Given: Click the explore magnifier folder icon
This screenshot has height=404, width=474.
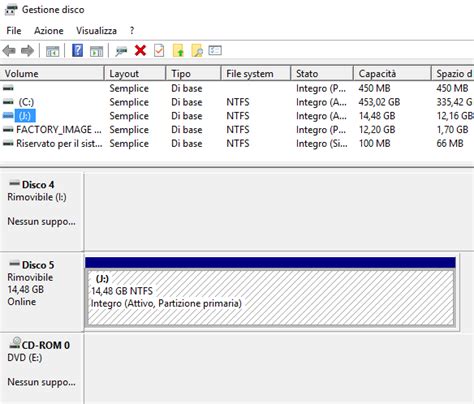Looking at the screenshot, I should coord(197,51).
